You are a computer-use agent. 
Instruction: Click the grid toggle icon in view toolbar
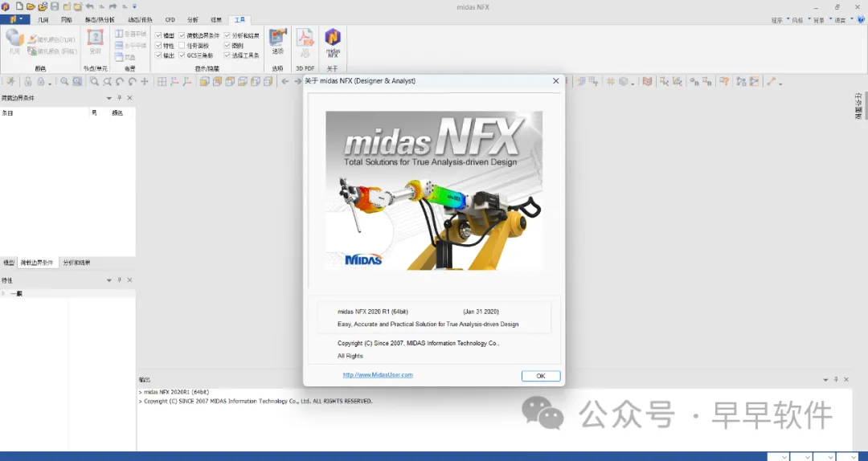[x=162, y=81]
